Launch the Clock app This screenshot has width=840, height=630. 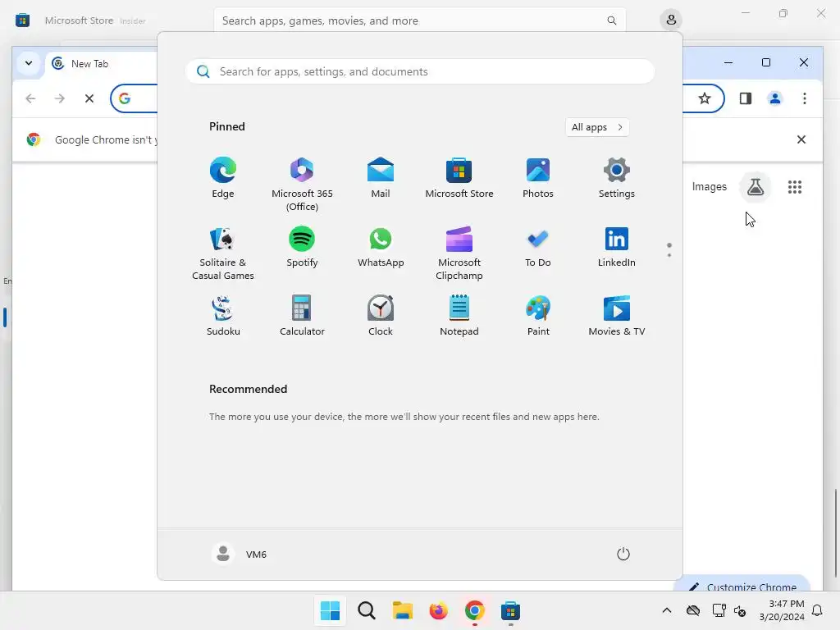[381, 316]
